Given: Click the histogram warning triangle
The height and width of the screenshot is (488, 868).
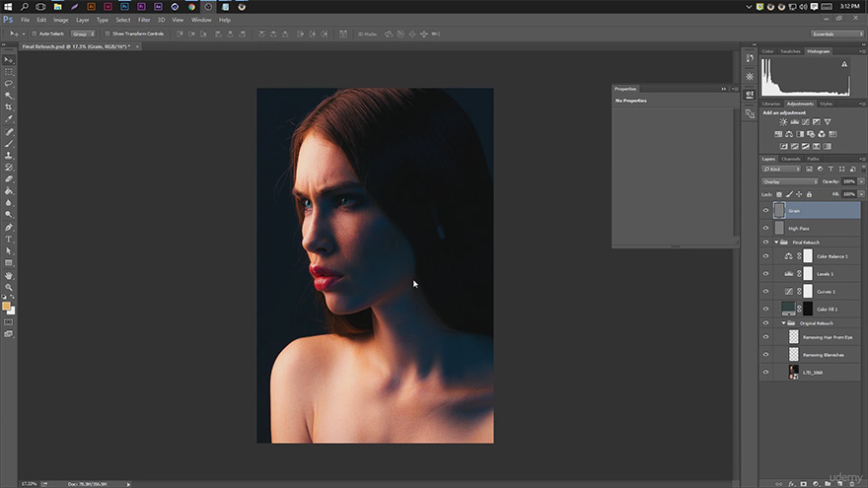Looking at the screenshot, I should click(844, 64).
